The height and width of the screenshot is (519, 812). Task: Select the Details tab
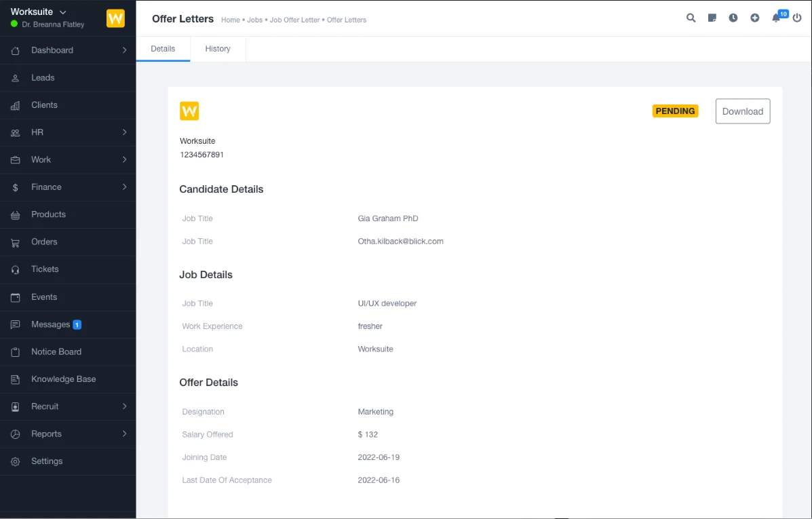pyautogui.click(x=163, y=49)
